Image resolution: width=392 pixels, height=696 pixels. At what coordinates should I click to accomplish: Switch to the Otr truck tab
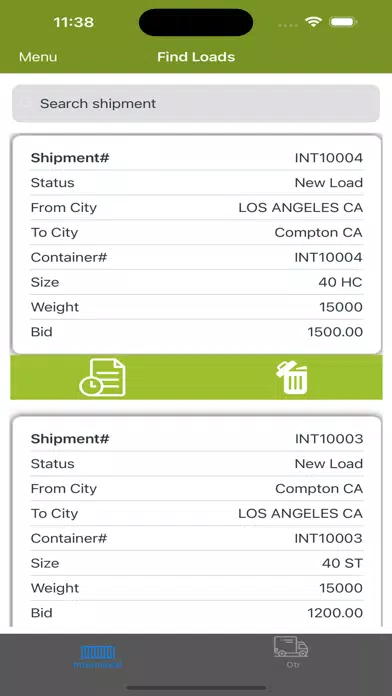[291, 651]
